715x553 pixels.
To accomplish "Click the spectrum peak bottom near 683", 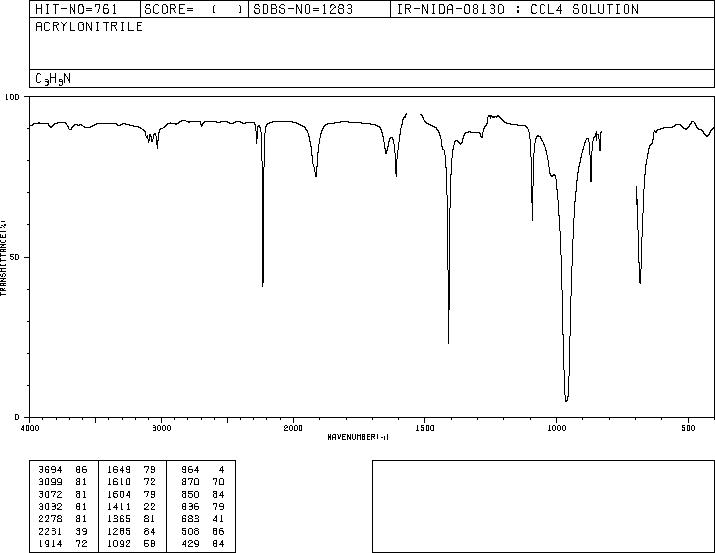I will [x=640, y=282].
